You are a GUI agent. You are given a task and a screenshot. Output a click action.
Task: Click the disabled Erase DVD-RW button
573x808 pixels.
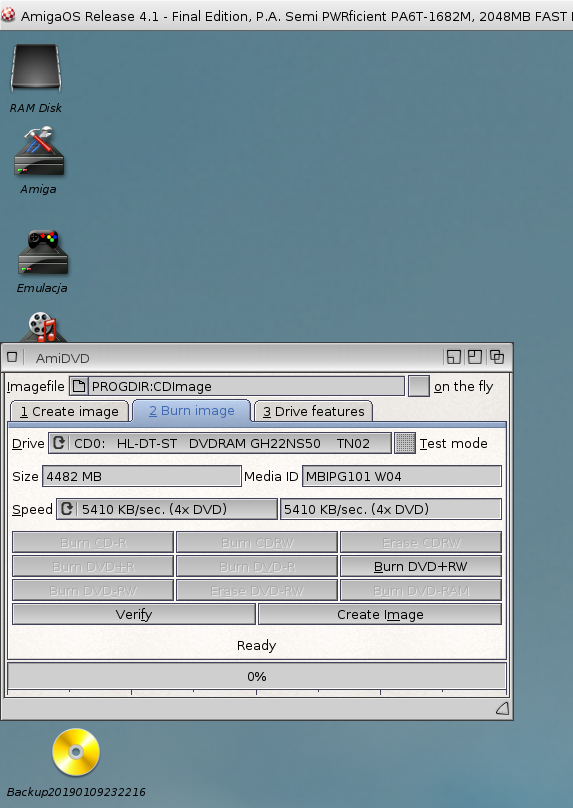(x=257, y=591)
